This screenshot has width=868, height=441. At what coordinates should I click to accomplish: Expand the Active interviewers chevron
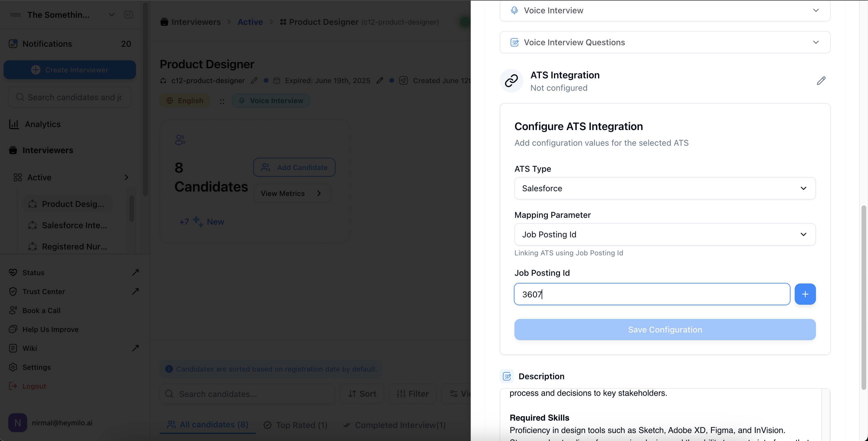126,178
